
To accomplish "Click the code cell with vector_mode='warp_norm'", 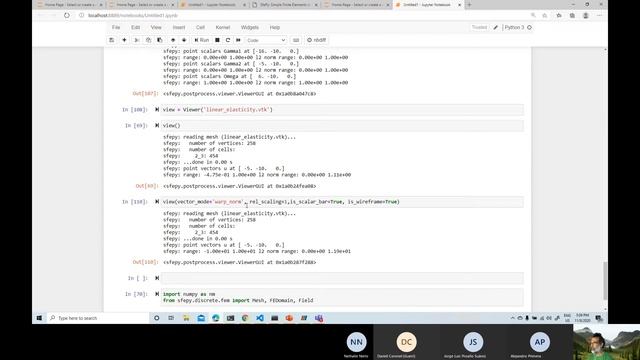I will pyautogui.click(x=342, y=202).
